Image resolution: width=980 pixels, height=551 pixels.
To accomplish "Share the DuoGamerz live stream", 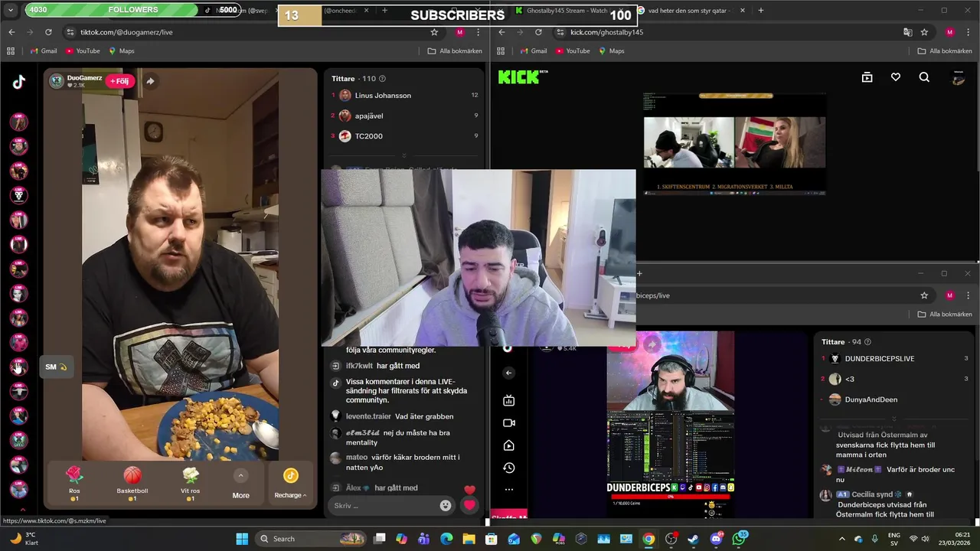I will coord(150,81).
